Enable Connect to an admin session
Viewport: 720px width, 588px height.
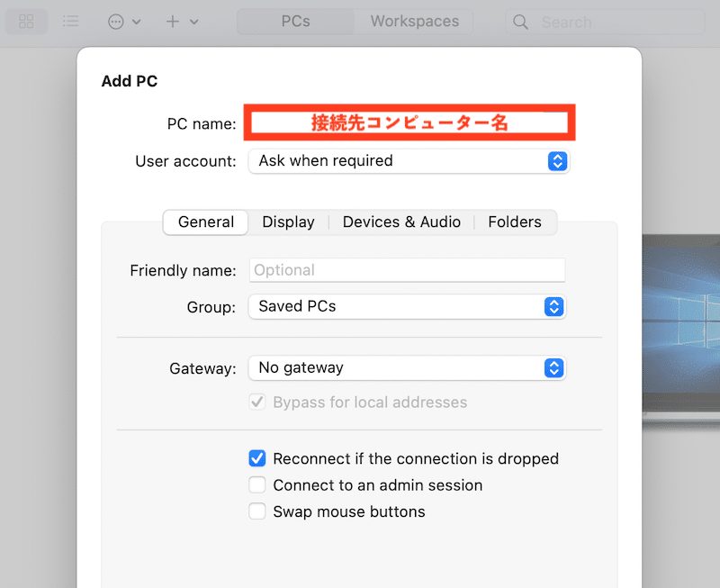pyautogui.click(x=257, y=484)
